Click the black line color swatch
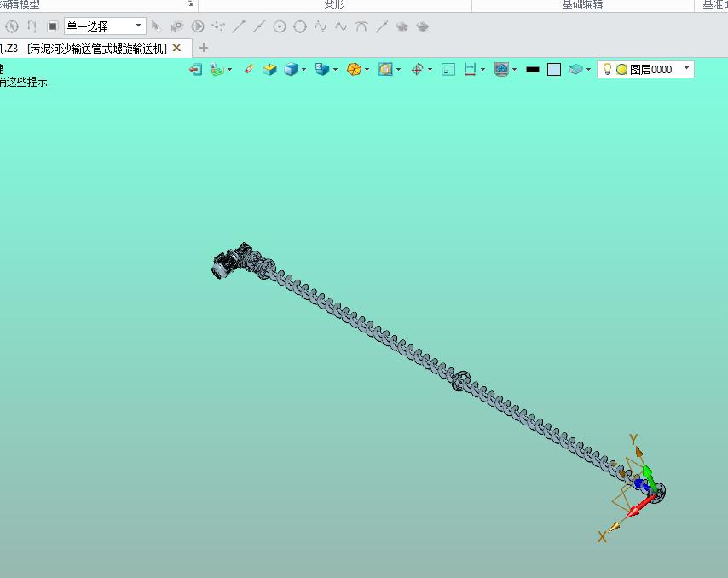 [533, 70]
